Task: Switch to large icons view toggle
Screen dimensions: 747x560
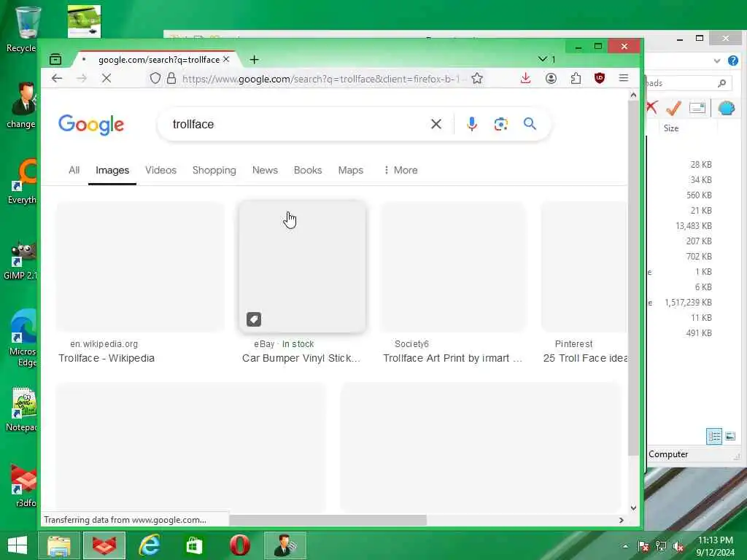Action: (x=729, y=436)
